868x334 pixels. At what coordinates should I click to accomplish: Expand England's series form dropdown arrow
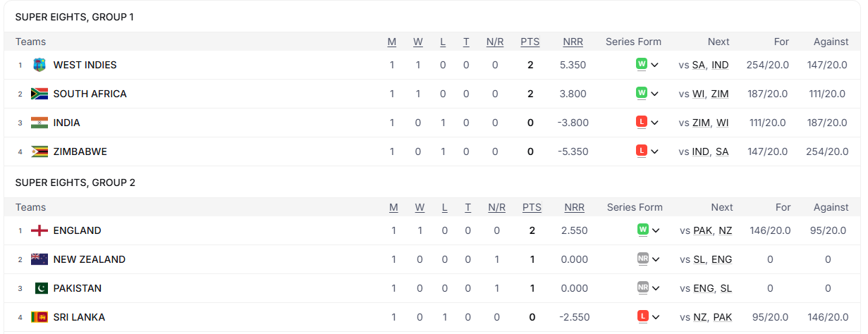pos(656,230)
